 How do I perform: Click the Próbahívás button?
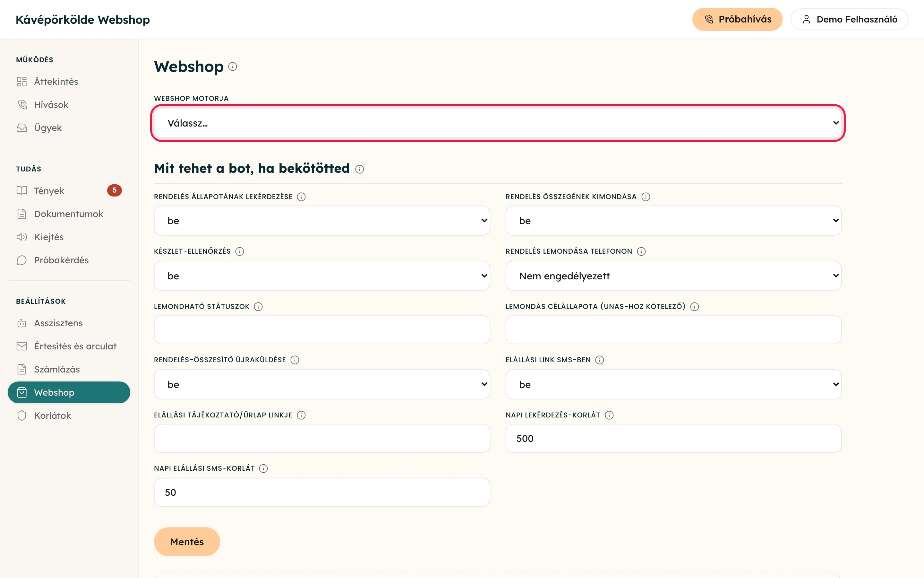click(x=737, y=19)
